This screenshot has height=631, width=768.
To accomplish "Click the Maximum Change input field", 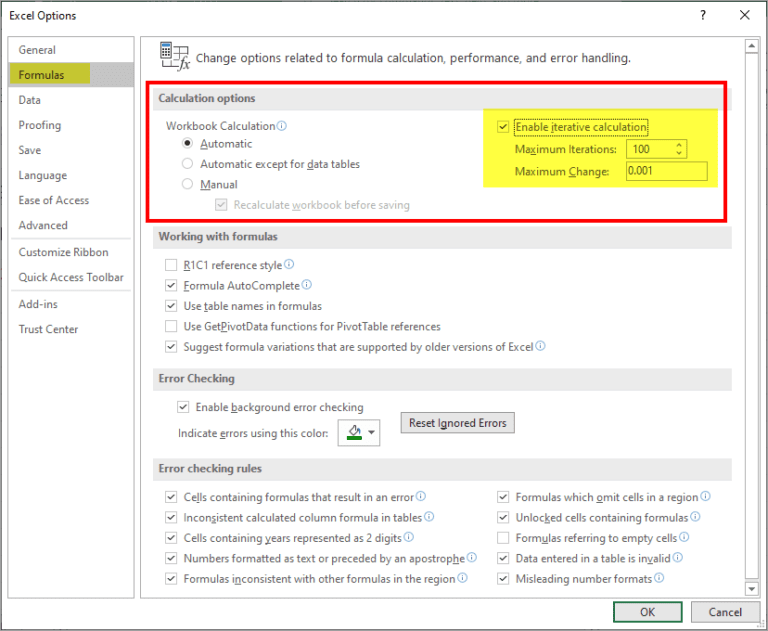I will (x=667, y=171).
